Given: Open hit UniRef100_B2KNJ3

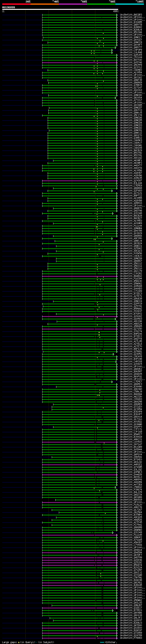Looking at the screenshot, I should point(131,623).
